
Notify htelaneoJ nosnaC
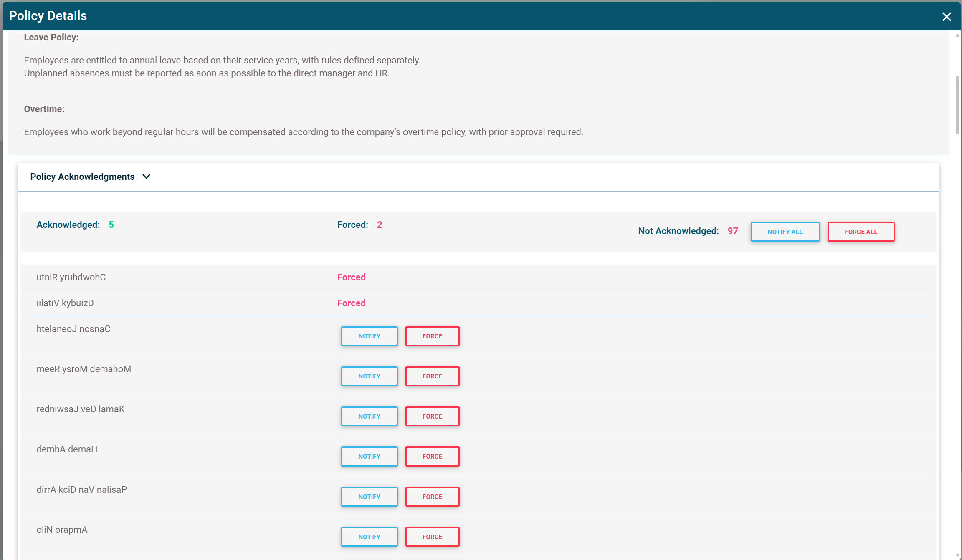[x=369, y=336]
